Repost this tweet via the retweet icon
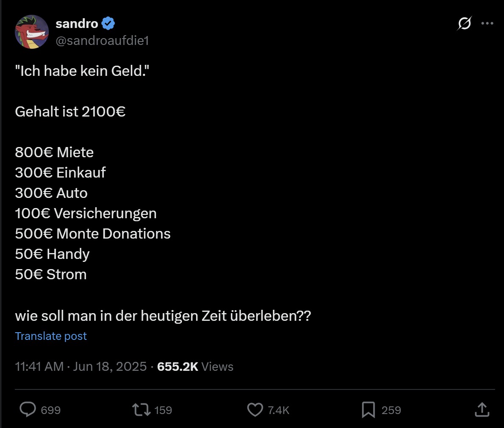This screenshot has width=504, height=428. [x=141, y=409]
